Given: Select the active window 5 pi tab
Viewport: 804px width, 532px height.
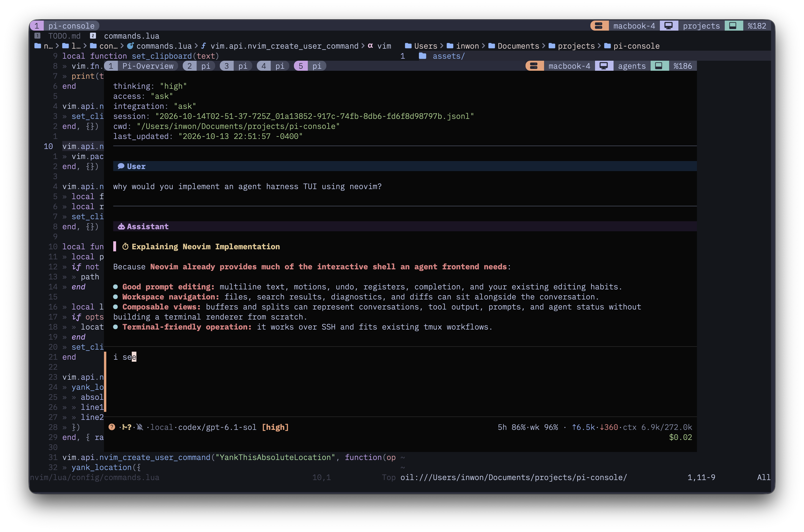Looking at the screenshot, I should click(310, 66).
